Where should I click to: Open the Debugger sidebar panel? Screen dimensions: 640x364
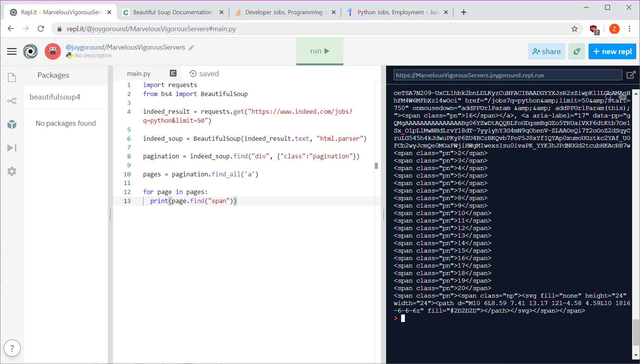coord(12,148)
